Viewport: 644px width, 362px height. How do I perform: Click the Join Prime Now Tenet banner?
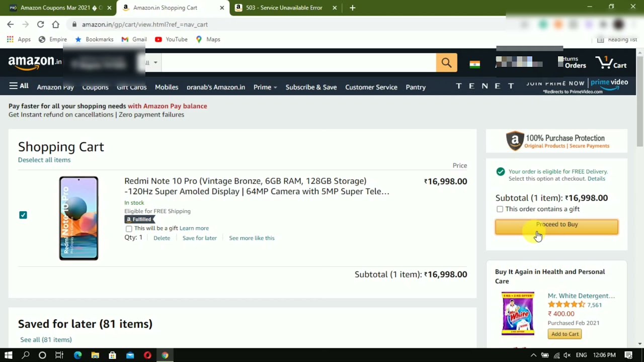542,86
